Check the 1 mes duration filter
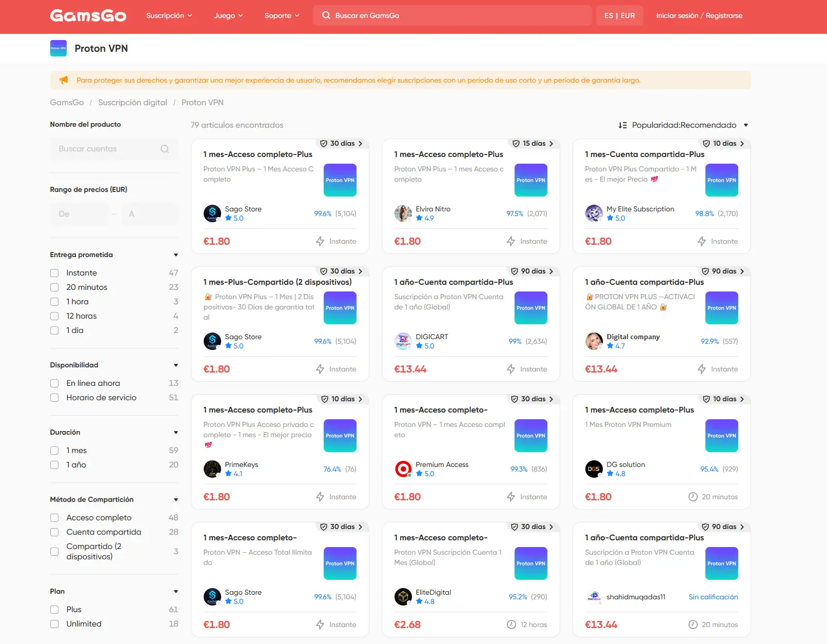The image size is (827, 644). click(54, 451)
